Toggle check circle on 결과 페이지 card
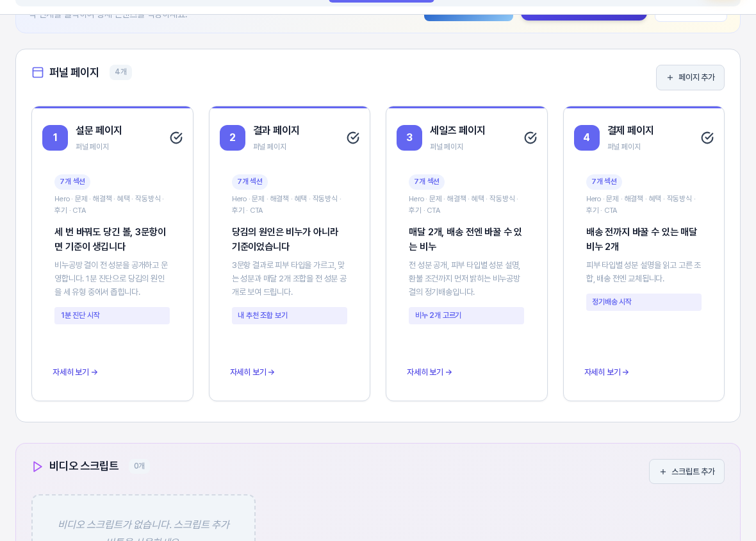 (353, 138)
